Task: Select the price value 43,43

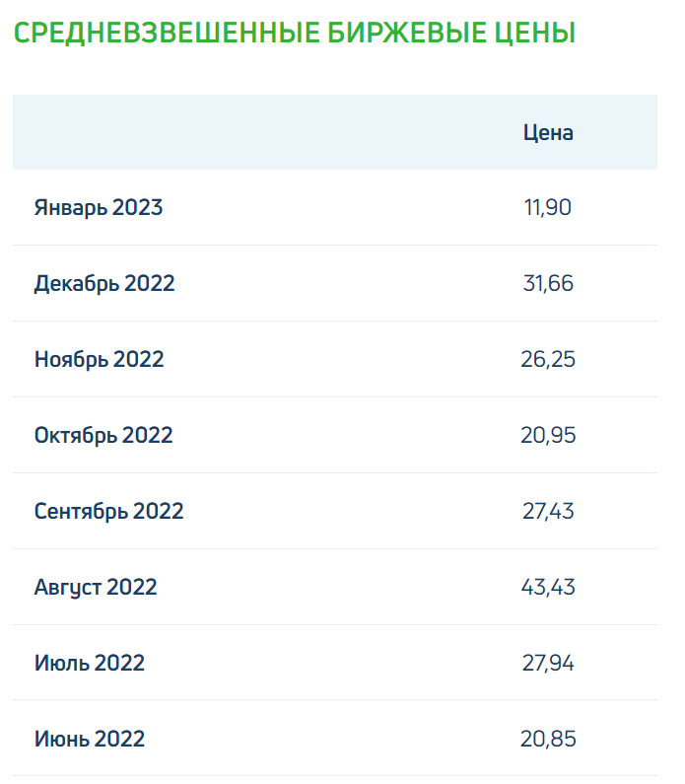Action: (548, 587)
